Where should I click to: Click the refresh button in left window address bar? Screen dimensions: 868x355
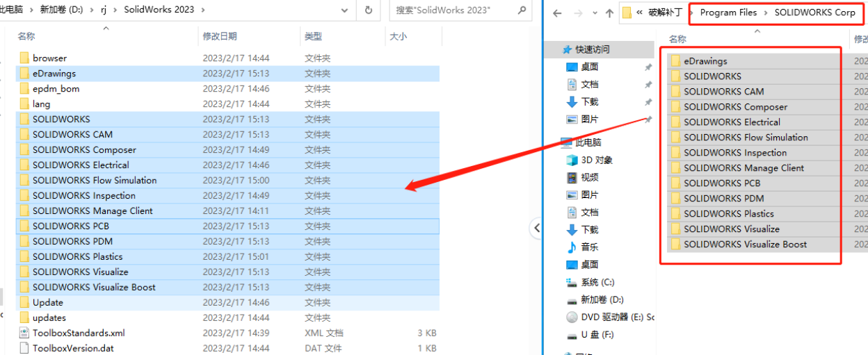(368, 10)
